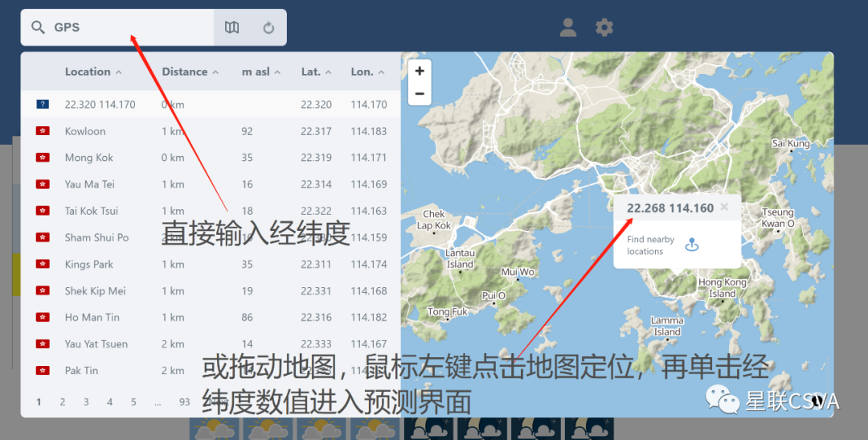This screenshot has height=440, width=868.
Task: Go to page 2 of results
Action: pos(63,402)
